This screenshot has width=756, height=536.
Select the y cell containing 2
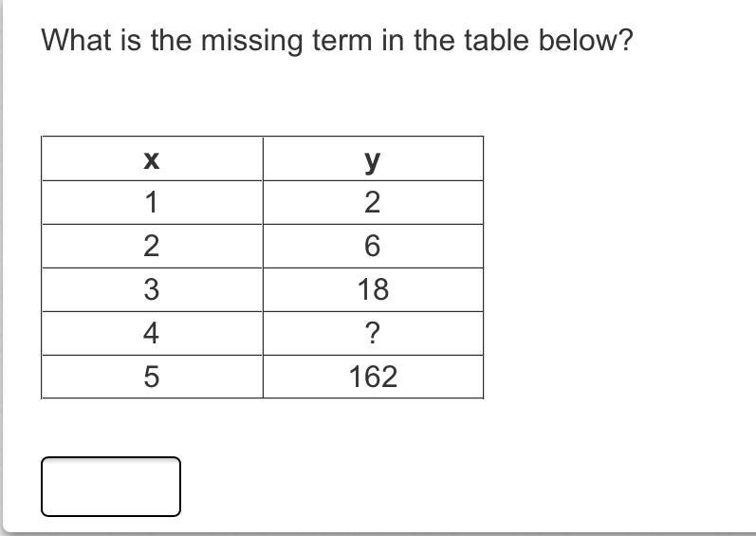[373, 202]
